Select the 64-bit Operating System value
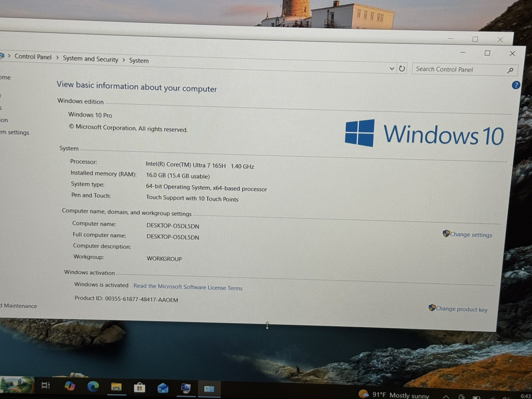This screenshot has width=532, height=399. [206, 188]
